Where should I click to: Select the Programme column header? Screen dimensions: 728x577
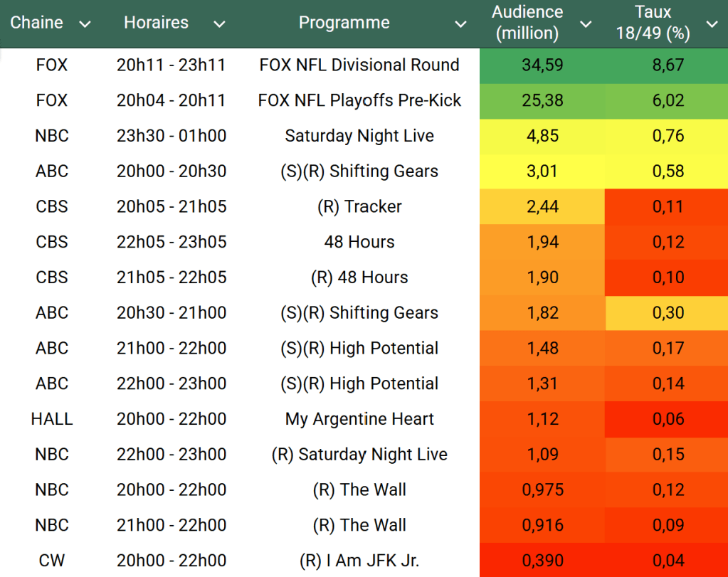(x=344, y=23)
